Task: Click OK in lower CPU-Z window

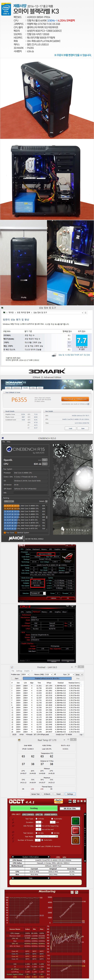Action: coord(68,662)
